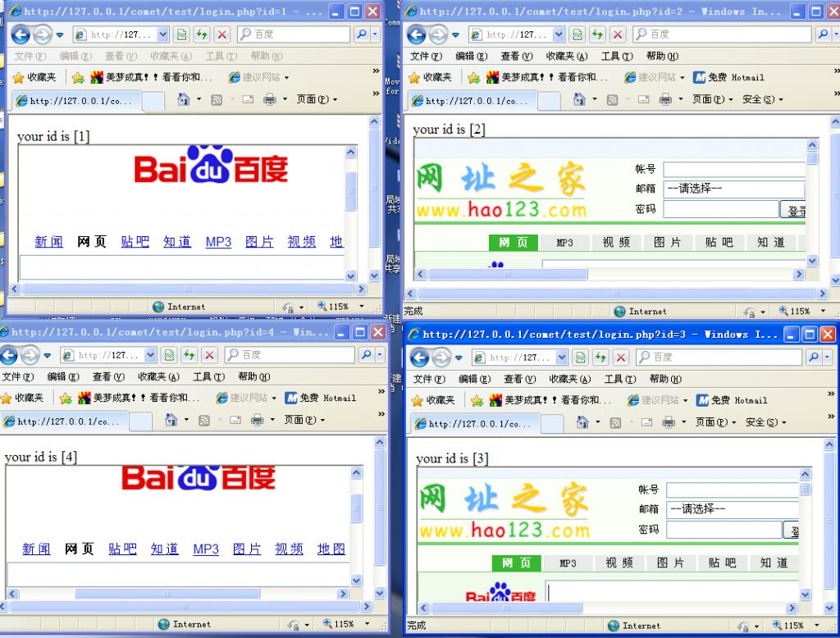Click 密码 input field in id=3 window
This screenshot has height=638, width=840.
point(724,530)
